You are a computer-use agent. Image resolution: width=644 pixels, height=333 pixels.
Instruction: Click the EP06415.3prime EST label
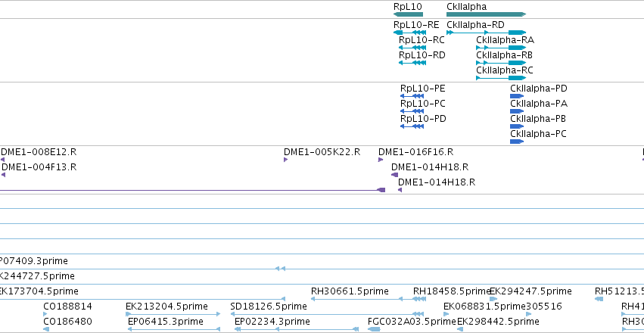click(x=166, y=322)
